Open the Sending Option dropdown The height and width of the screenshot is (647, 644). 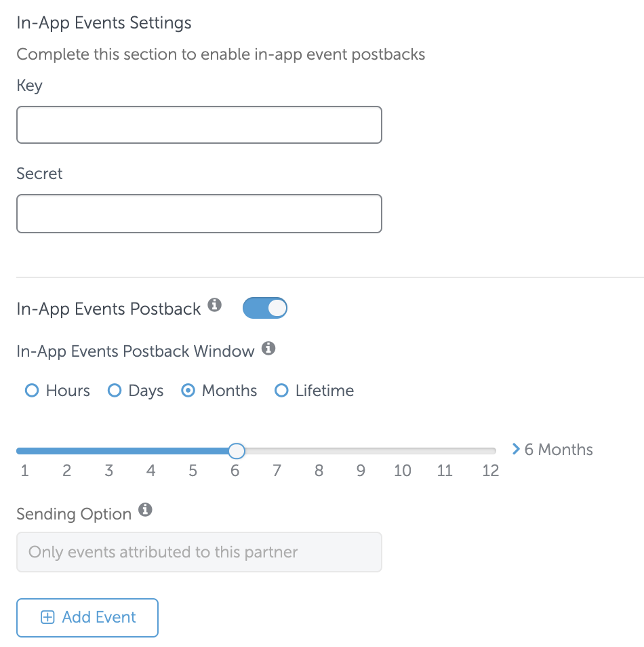[x=199, y=552]
